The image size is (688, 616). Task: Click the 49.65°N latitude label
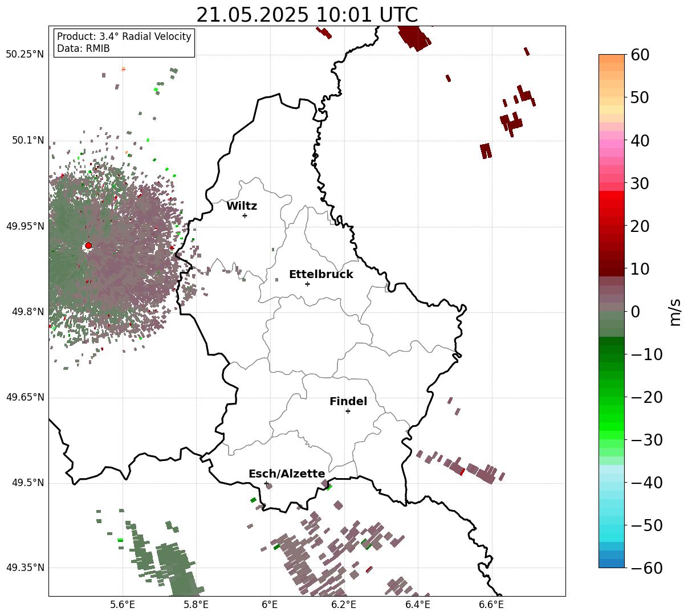pyautogui.click(x=25, y=397)
